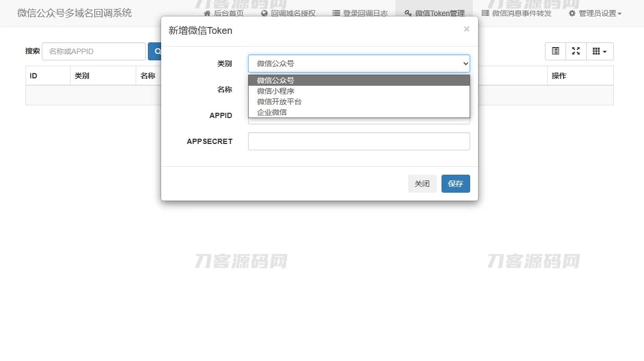This screenshot has width=644, height=361.
Task: Click the 关闭 button
Action: (x=422, y=183)
